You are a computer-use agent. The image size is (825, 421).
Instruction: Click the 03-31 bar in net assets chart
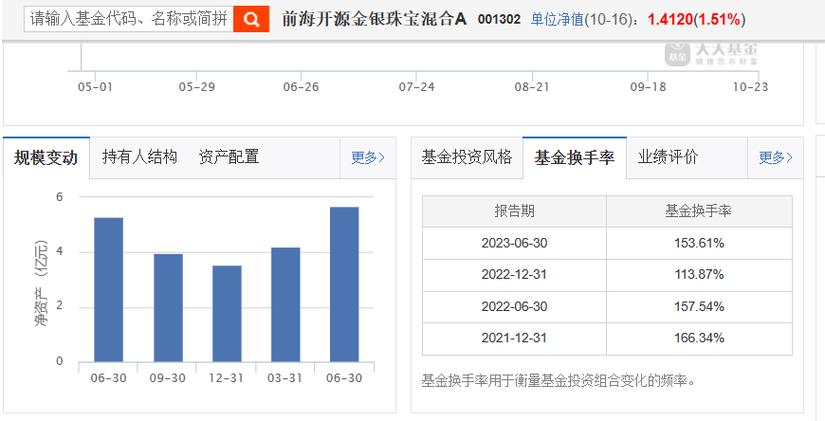pyautogui.click(x=286, y=304)
